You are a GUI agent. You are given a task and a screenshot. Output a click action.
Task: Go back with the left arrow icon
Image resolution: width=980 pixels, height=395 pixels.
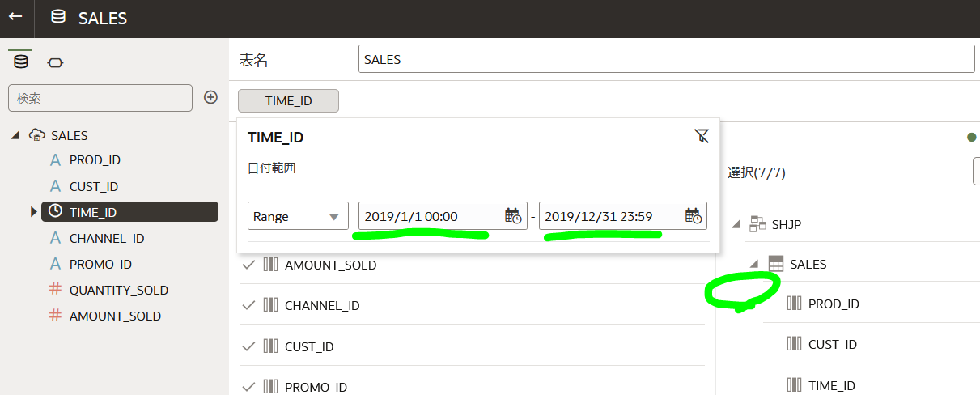[x=15, y=17]
